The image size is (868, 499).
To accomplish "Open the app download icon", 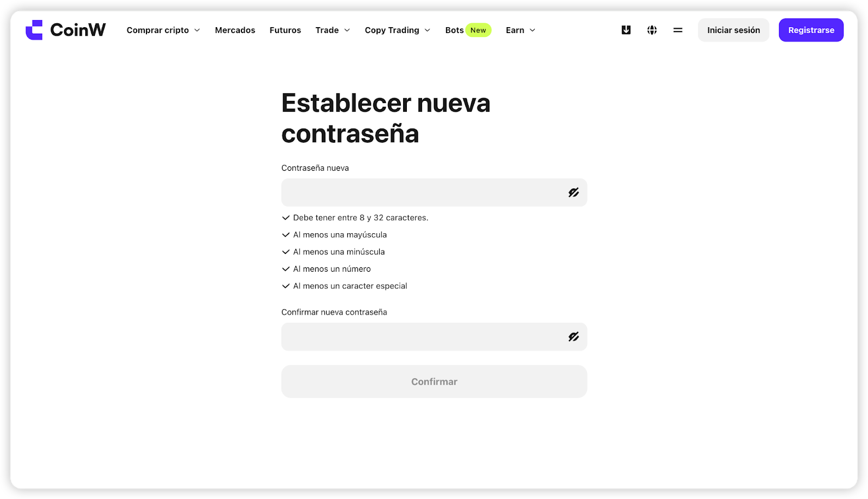I will (x=626, y=30).
